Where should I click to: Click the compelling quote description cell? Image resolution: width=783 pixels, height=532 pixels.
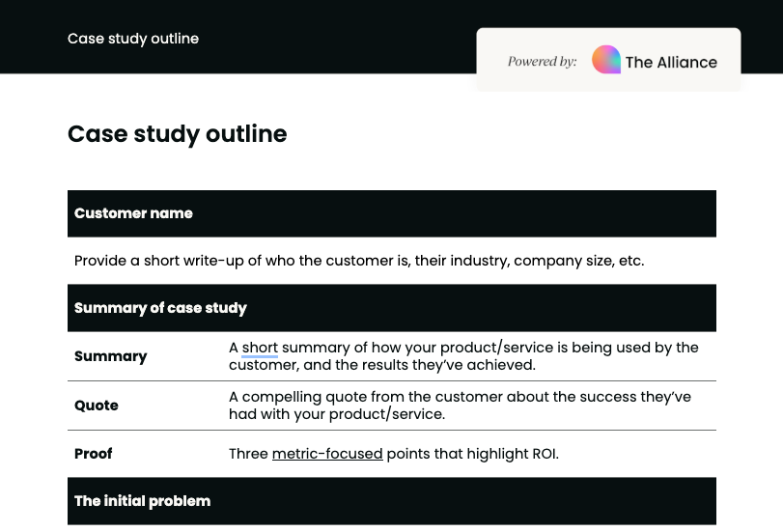(x=460, y=406)
